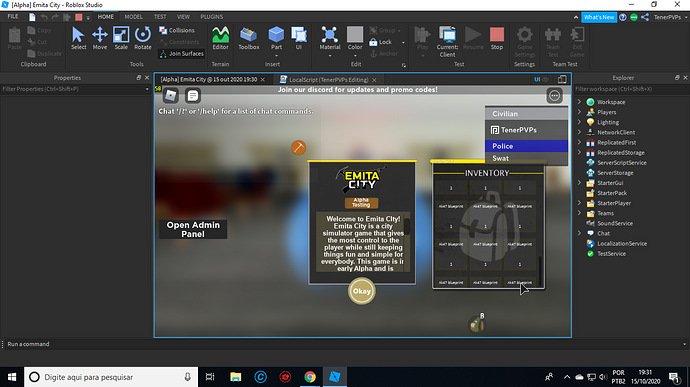Click the TenerPVPs player entry
This screenshot has width=690, height=387.
click(526, 130)
